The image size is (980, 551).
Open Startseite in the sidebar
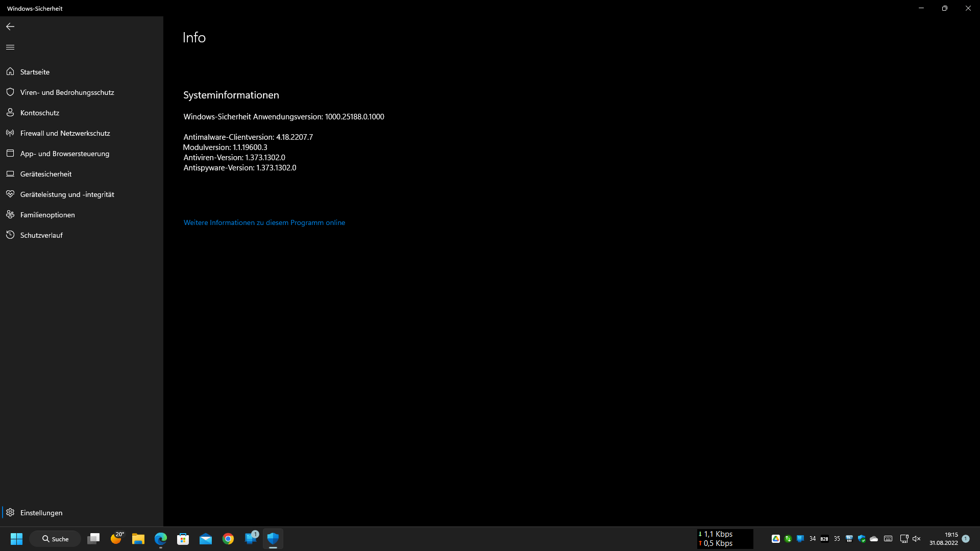coord(82,72)
